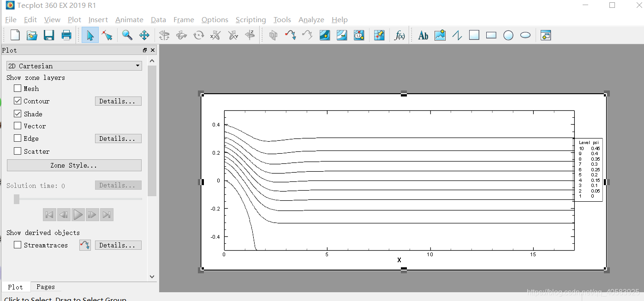644x301 pixels.
Task: Choose the create new frame tool
Action: click(x=546, y=35)
